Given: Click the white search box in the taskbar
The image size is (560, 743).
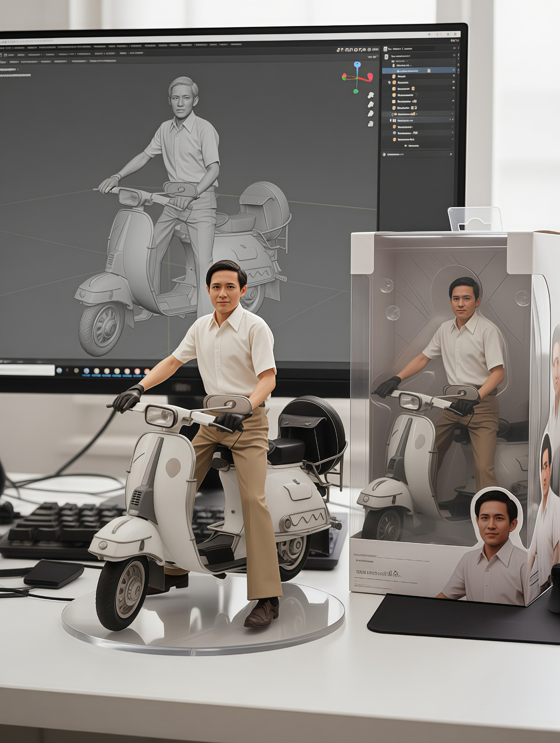Looking at the screenshot, I should (x=27, y=370).
